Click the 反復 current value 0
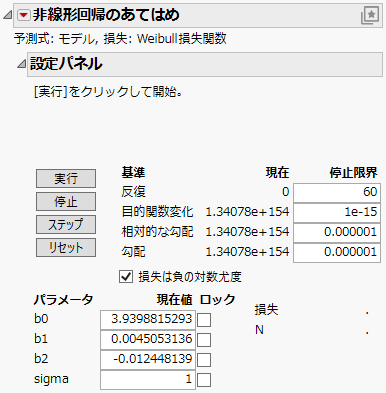386x393 pixels. (x=285, y=192)
